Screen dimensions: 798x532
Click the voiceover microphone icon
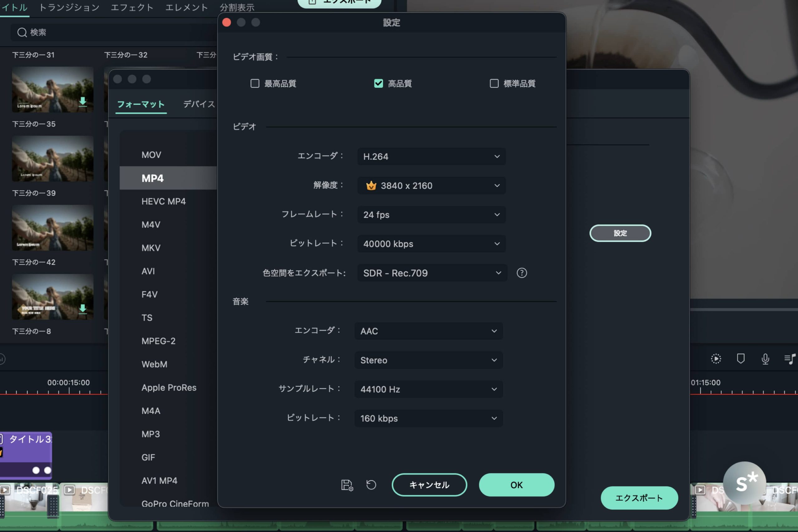point(765,359)
